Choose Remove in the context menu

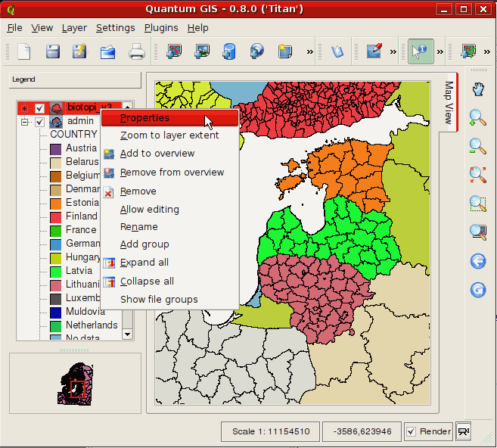(169, 191)
